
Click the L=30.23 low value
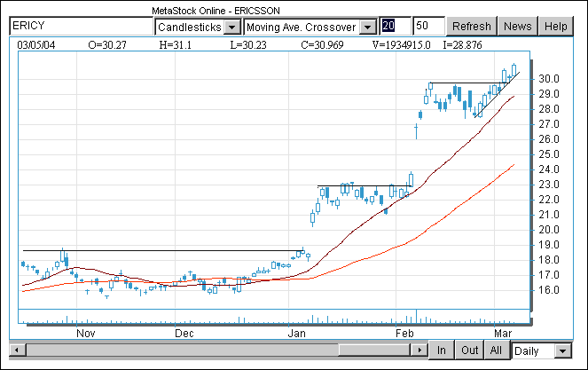click(x=248, y=45)
